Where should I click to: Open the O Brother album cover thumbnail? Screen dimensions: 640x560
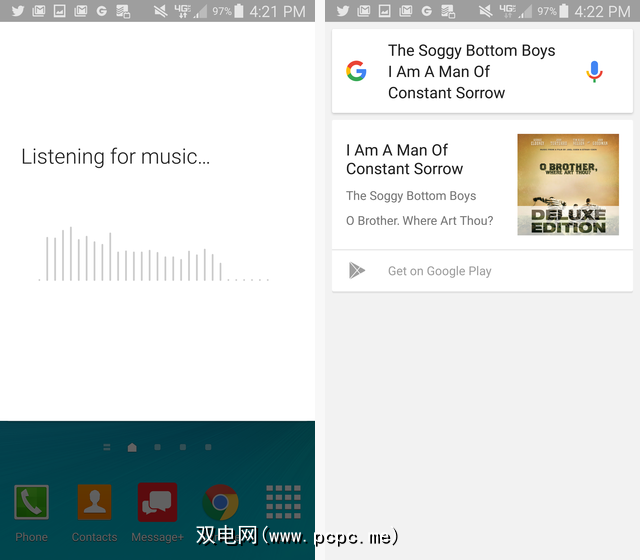[x=568, y=184]
